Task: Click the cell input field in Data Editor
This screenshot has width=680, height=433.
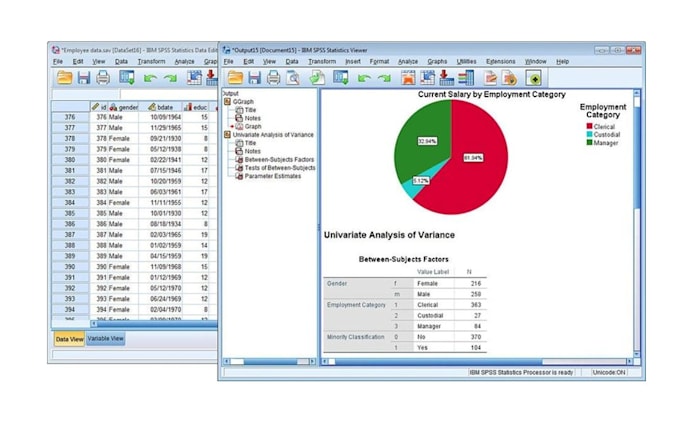Action: point(170,94)
